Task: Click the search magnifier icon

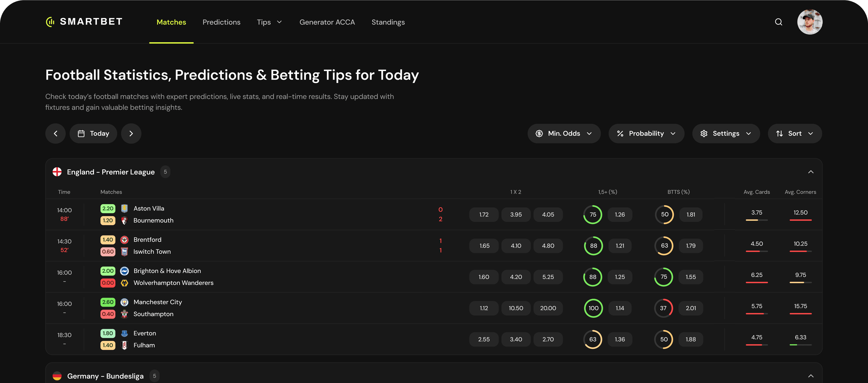Action: (778, 22)
